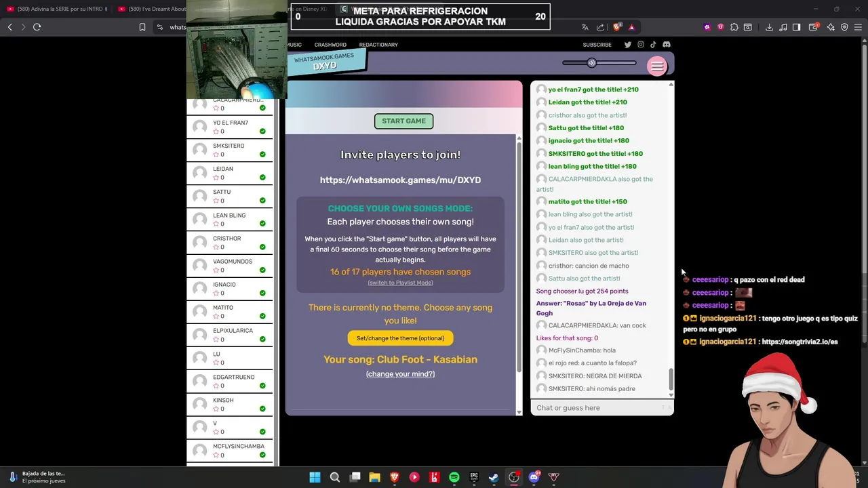
Task: Open Spotify from the taskbar
Action: (454, 477)
